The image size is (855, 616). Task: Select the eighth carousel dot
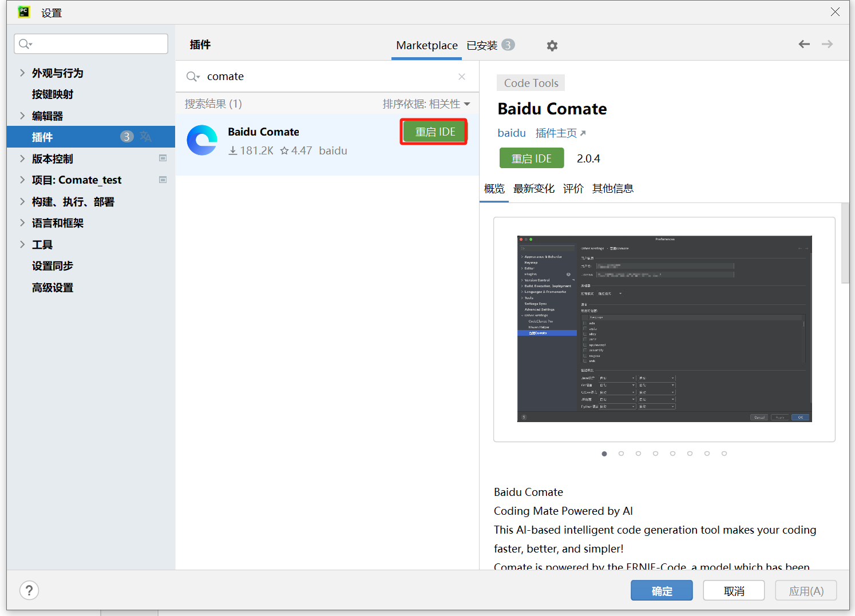(x=725, y=454)
